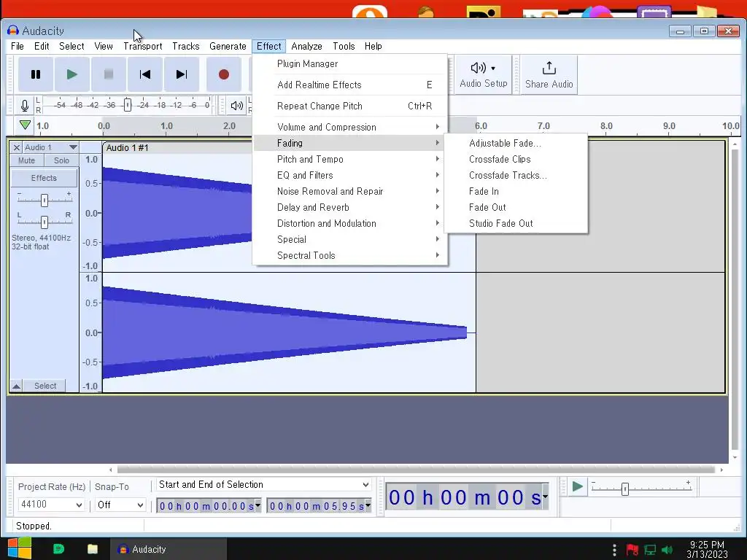Open the Help menu
Screen dimensions: 747x560
pyautogui.click(x=373, y=46)
